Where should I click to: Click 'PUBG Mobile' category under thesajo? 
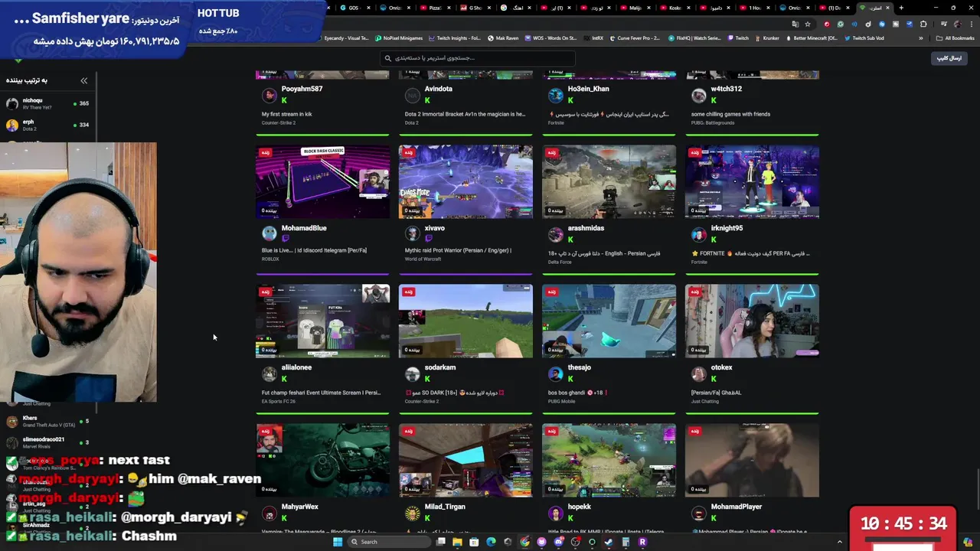(562, 401)
